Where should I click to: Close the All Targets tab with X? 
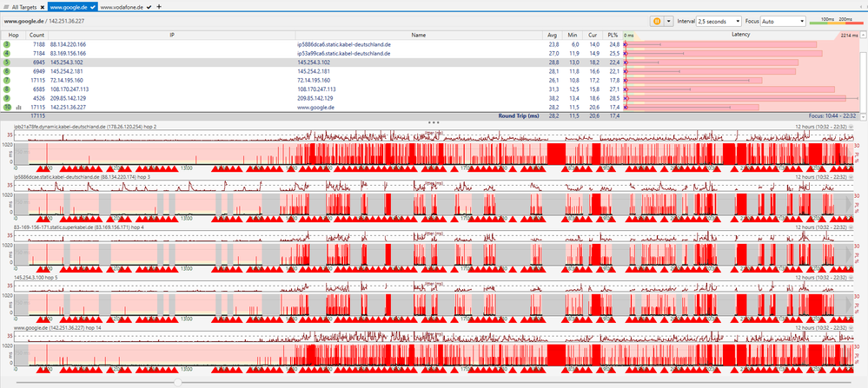[x=42, y=6]
